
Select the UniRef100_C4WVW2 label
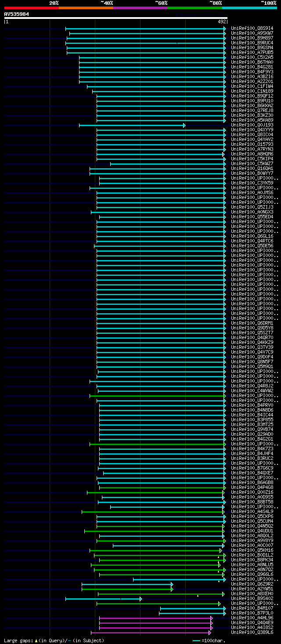tap(252, 391)
